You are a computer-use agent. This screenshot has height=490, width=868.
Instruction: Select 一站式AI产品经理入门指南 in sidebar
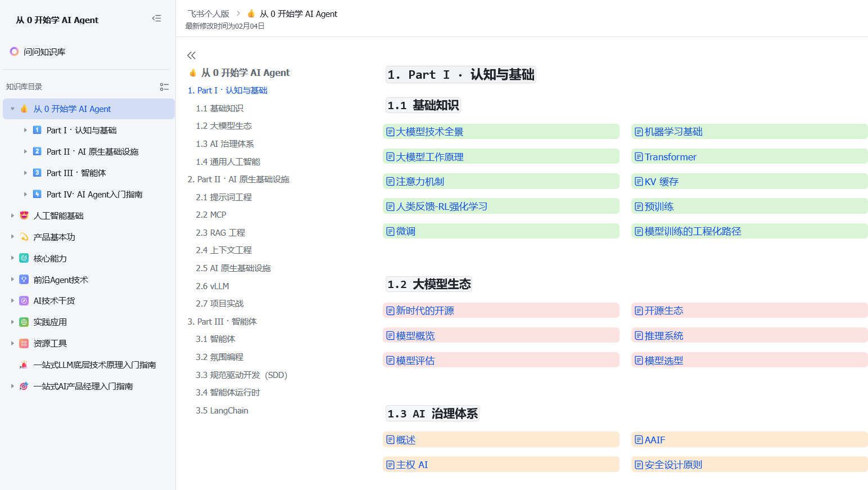click(x=83, y=386)
